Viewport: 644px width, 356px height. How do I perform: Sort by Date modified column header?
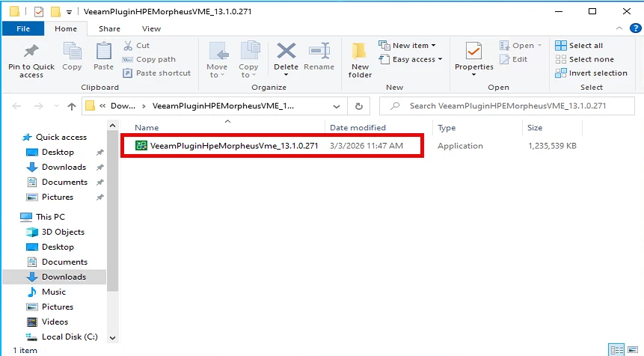click(x=358, y=128)
